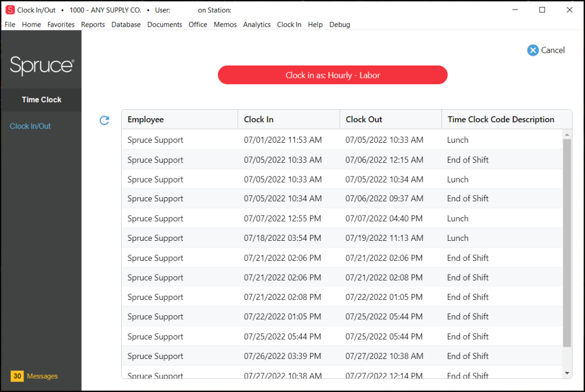Sort by Time Clock Code Description header
The image size is (585, 392).
(506, 119)
